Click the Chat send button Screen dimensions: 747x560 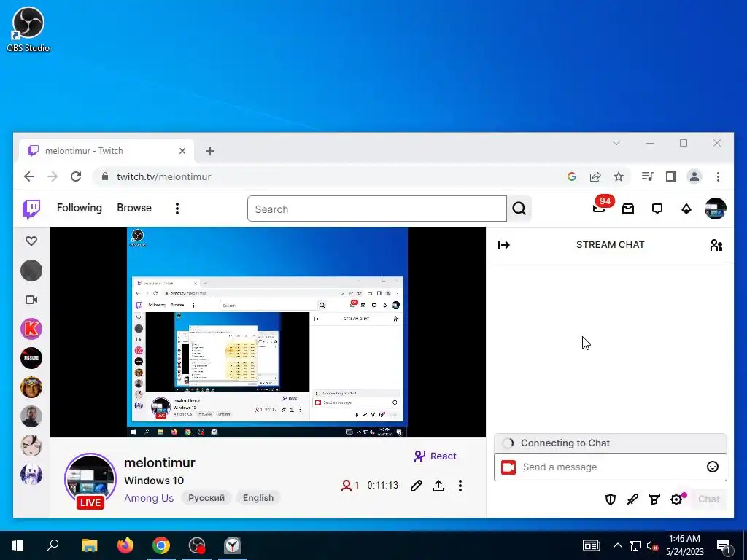[708, 499]
